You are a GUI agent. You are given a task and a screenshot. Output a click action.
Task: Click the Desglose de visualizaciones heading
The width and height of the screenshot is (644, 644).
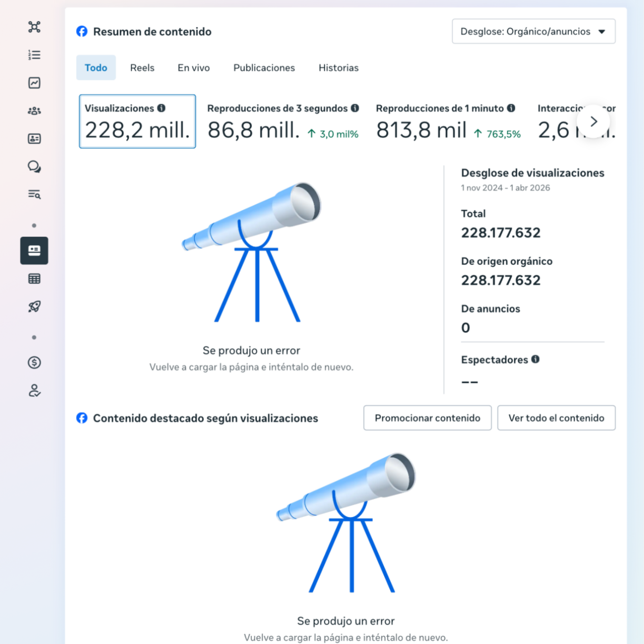(533, 173)
